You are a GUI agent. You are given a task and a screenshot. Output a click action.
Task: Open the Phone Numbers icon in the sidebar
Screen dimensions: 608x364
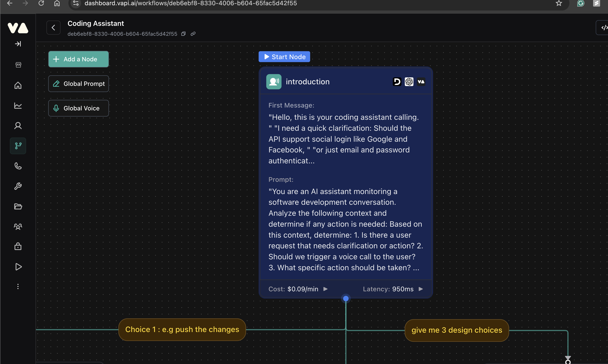click(18, 166)
